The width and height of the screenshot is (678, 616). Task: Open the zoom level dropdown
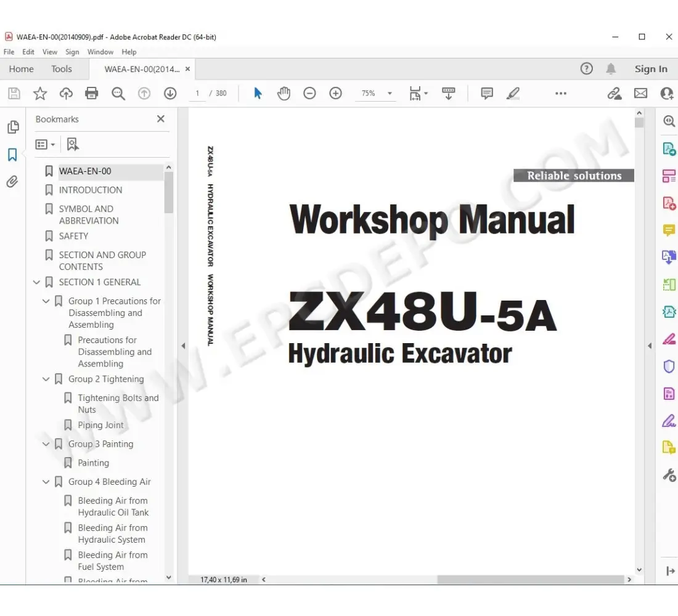390,94
